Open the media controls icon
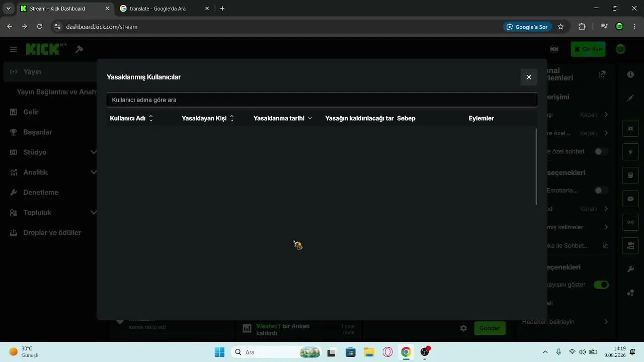644x362 pixels. tap(604, 27)
